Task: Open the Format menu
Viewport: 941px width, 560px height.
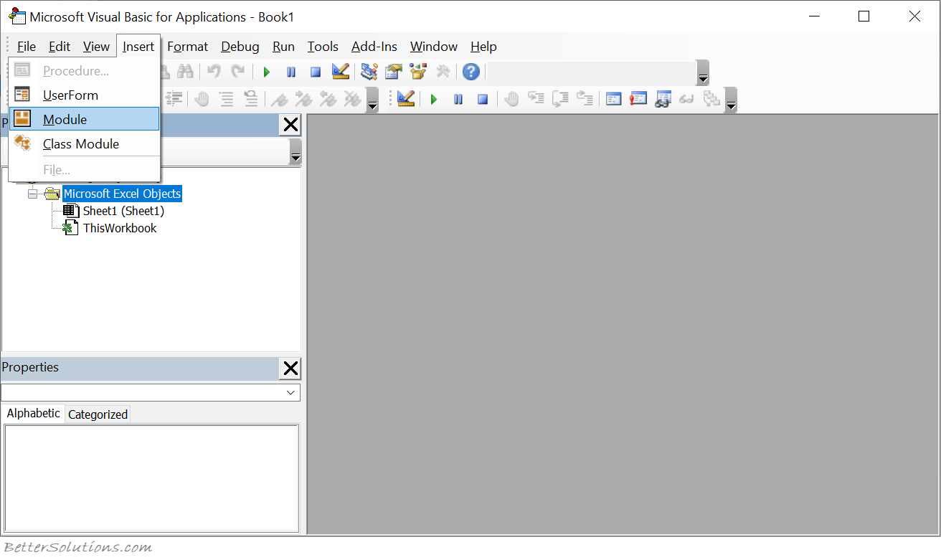Action: (x=187, y=47)
